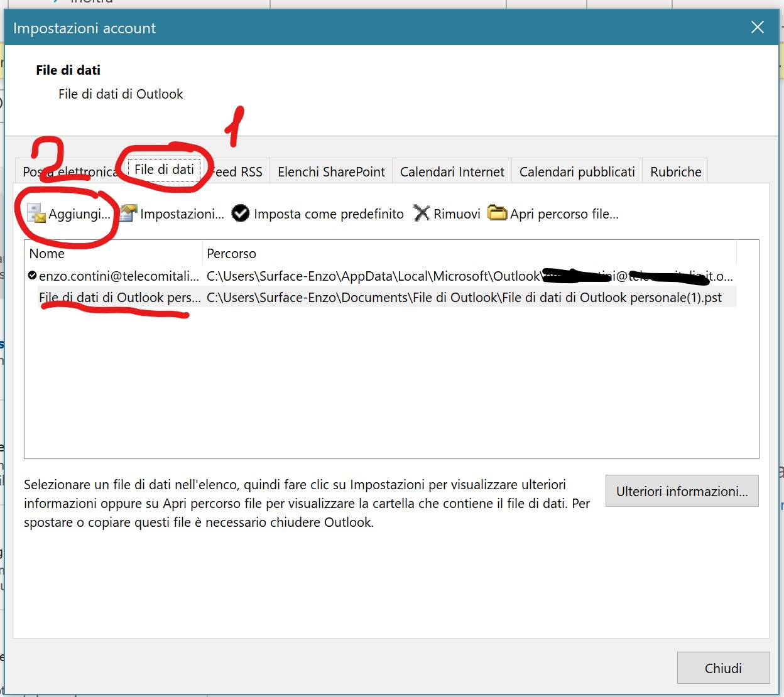Viewport: 784px width, 697px height.
Task: Close the Impostazioni account dialog
Action: 757,27
